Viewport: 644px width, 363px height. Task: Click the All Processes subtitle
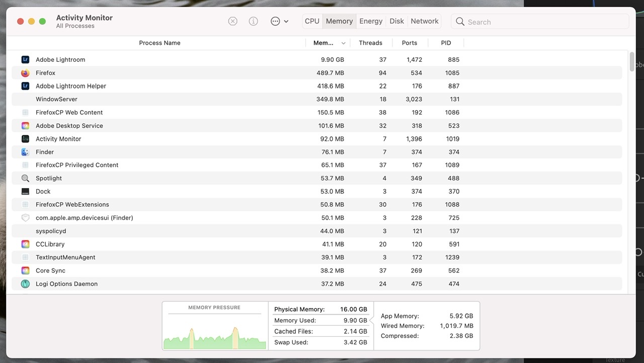pyautogui.click(x=75, y=26)
